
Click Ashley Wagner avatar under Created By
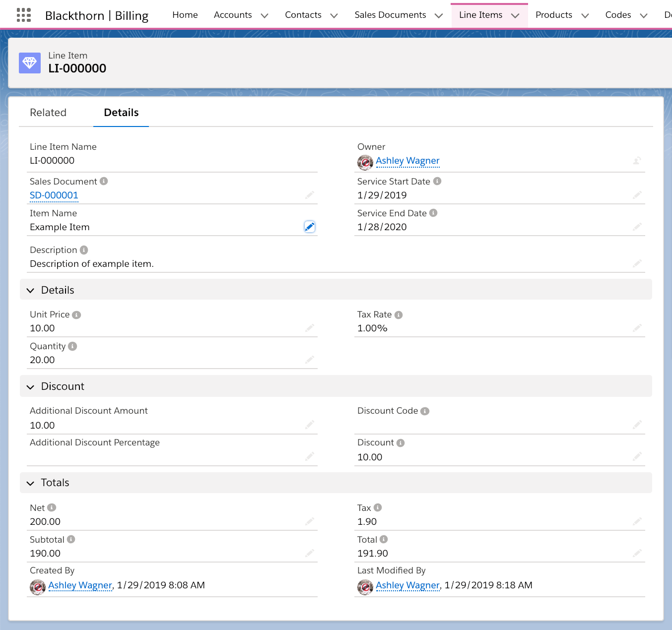[x=38, y=587]
